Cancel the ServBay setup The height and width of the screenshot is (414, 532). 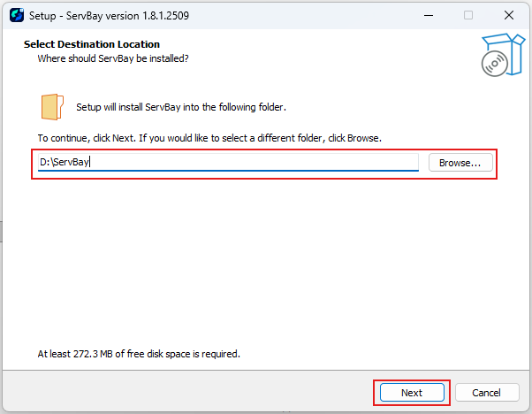click(x=486, y=392)
